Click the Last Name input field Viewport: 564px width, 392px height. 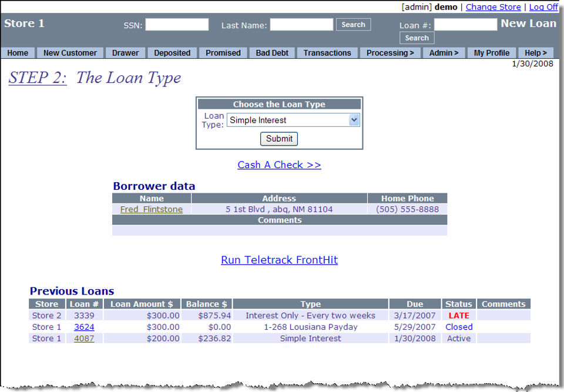coord(301,25)
